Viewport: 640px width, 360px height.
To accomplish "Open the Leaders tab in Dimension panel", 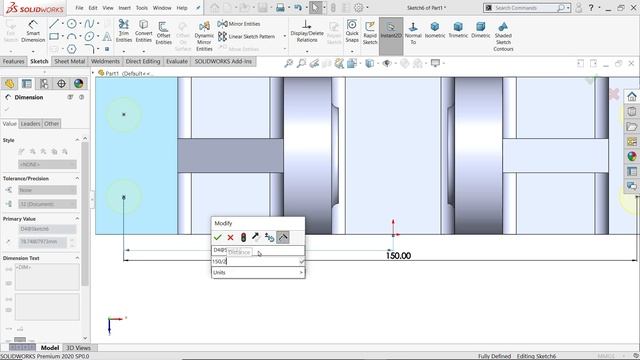I will [x=30, y=124].
